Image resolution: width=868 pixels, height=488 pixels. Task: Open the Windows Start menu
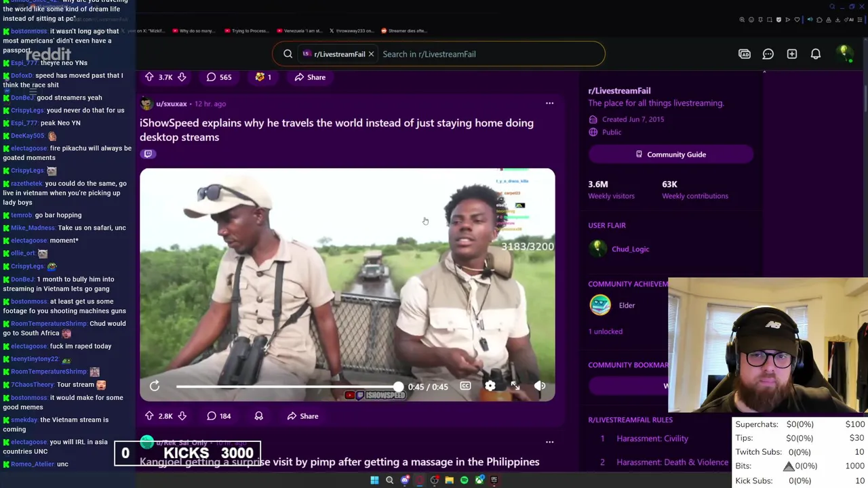click(x=374, y=480)
